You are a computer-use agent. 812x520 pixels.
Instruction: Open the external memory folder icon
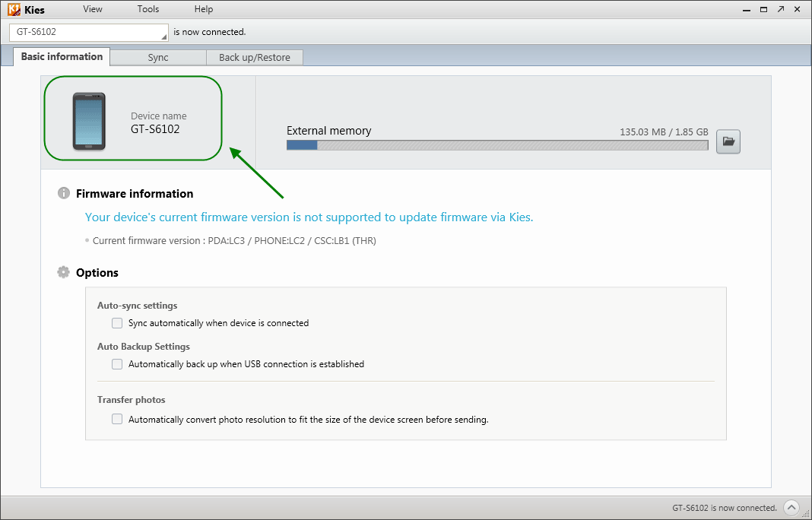[x=728, y=141]
